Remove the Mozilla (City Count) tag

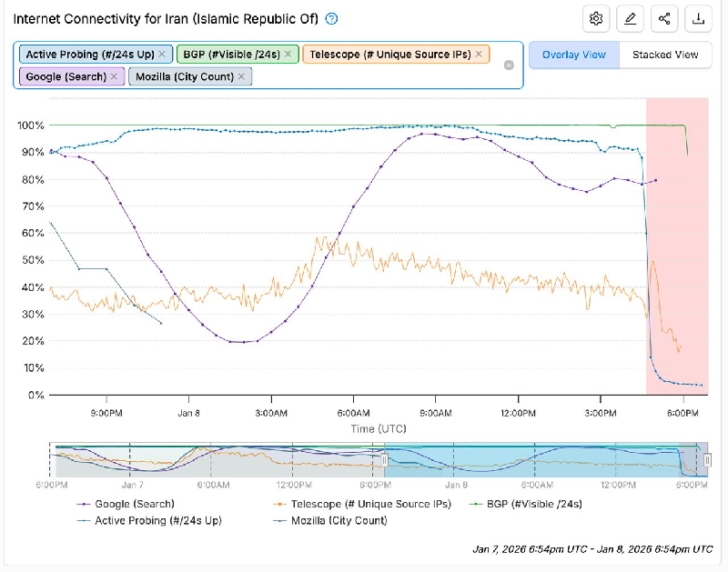[241, 76]
